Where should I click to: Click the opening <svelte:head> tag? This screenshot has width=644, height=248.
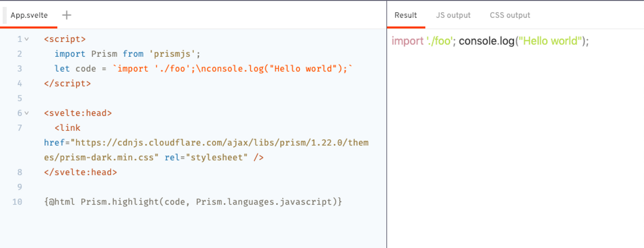pyautogui.click(x=78, y=113)
